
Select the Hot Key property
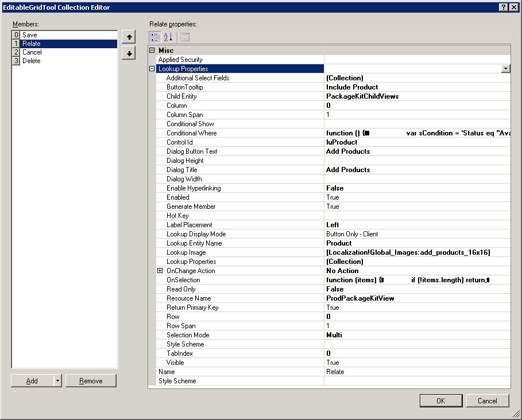click(177, 216)
